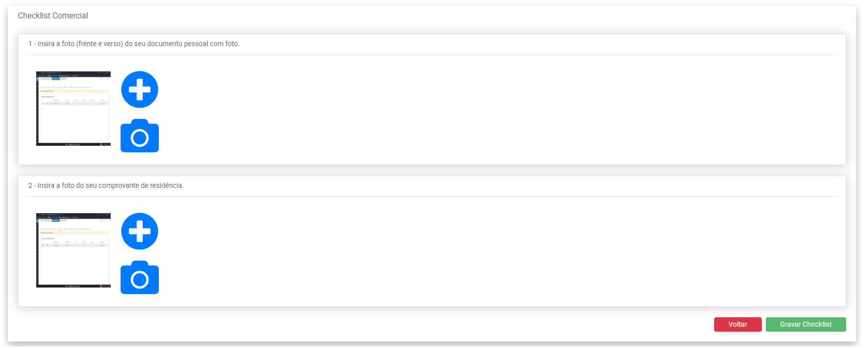This screenshot has height=348, width=868.
Task: Open the uploaded thumbnail in item 2
Action: tap(73, 250)
